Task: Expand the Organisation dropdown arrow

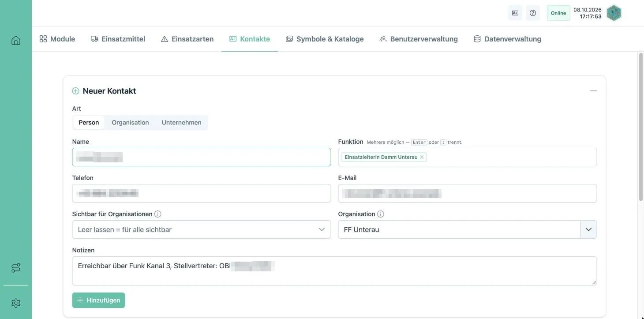Action: tap(588, 229)
